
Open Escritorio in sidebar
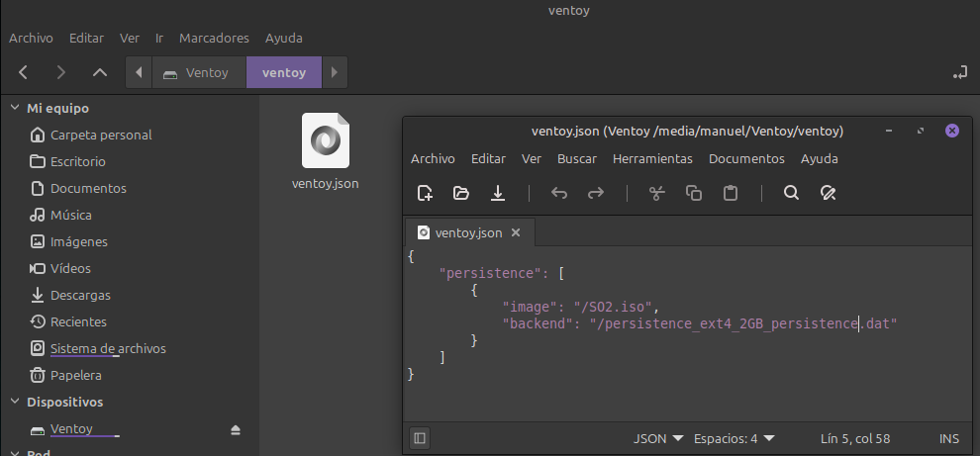tap(77, 162)
